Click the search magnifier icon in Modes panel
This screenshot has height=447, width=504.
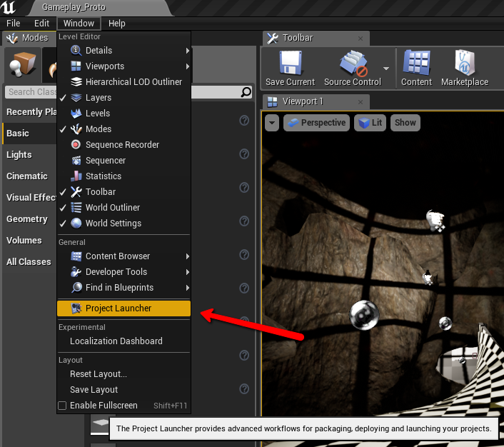coord(246,92)
